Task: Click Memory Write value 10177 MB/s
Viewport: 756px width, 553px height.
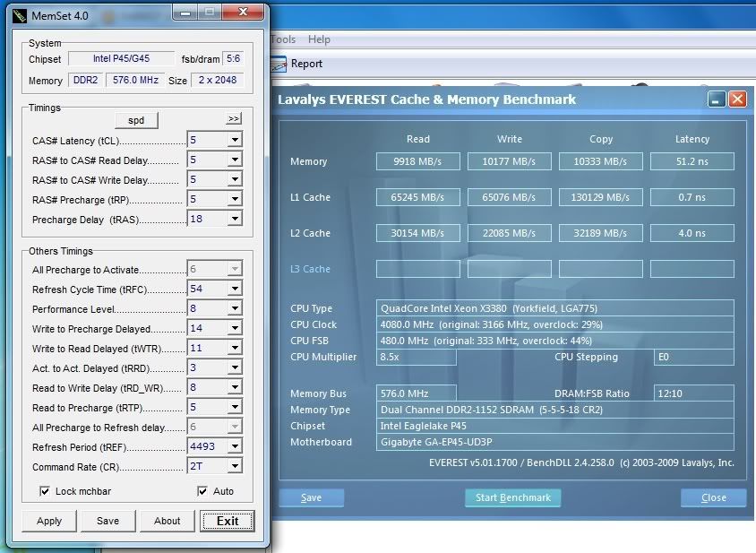Action: tap(509, 161)
